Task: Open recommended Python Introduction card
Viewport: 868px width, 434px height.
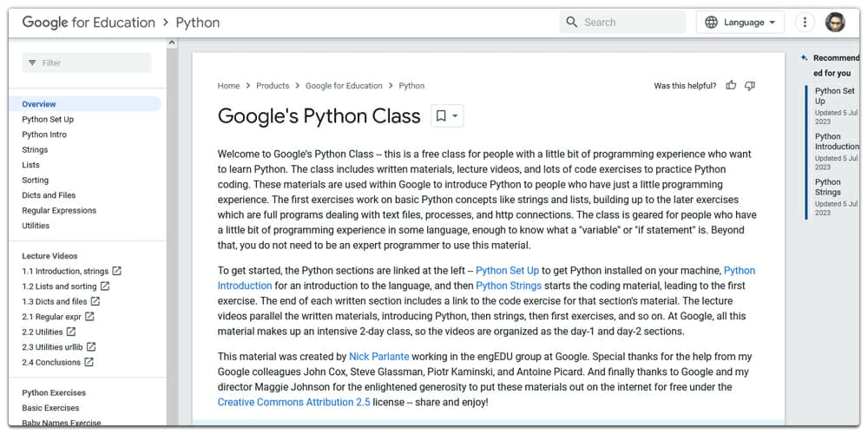Action: [837, 152]
